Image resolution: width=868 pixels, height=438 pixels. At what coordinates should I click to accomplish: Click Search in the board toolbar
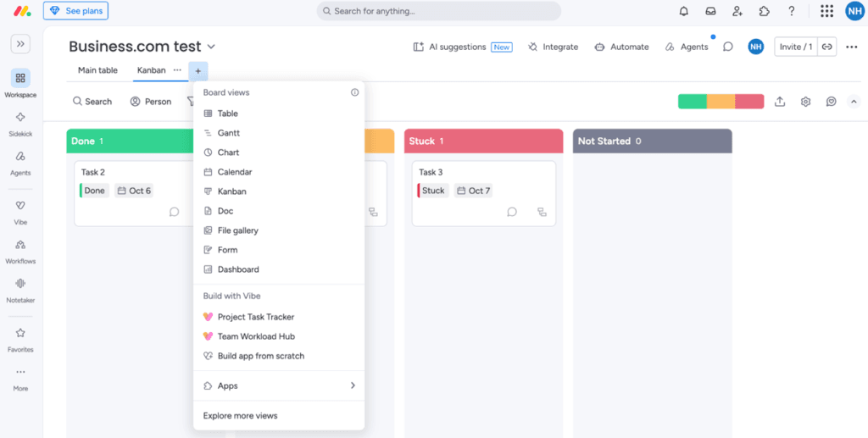point(92,102)
